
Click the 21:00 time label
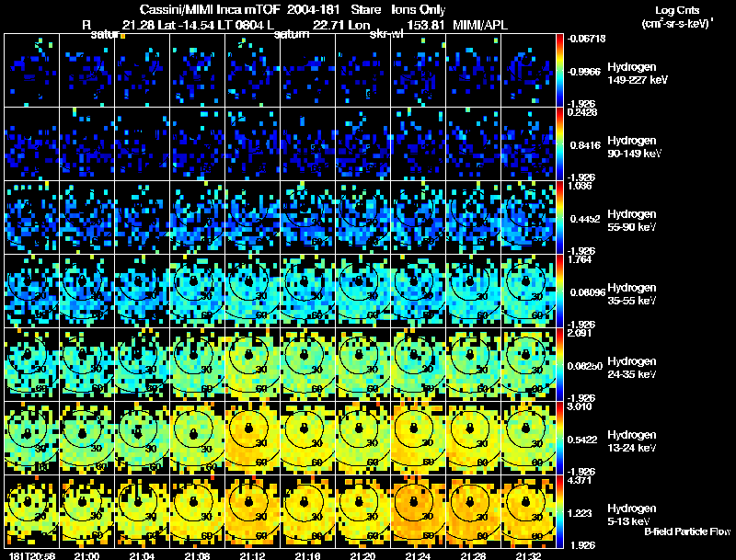86,556
